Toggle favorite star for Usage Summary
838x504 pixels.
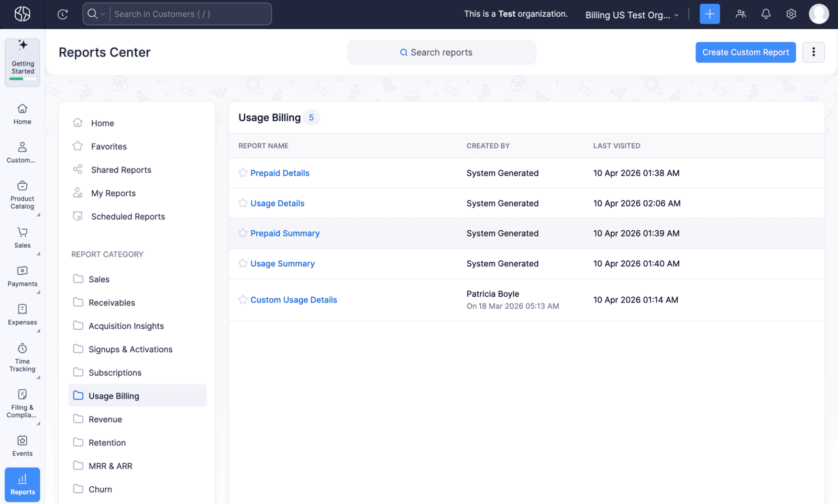tap(243, 263)
